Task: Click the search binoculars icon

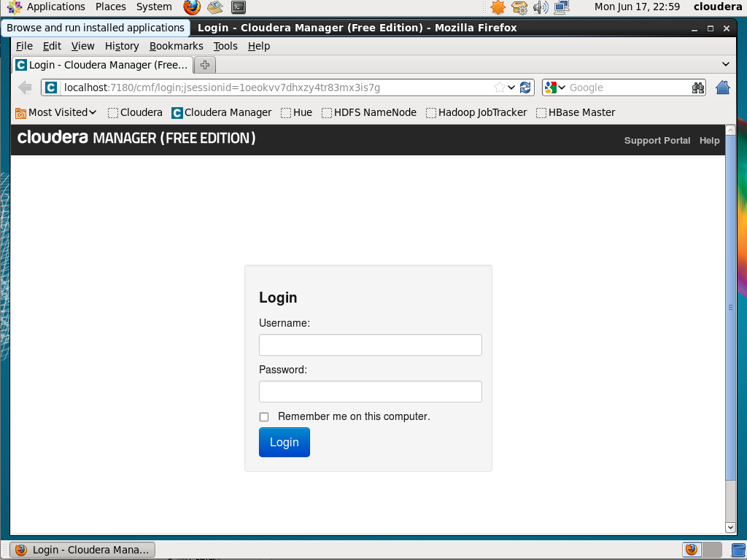Action: coord(698,87)
